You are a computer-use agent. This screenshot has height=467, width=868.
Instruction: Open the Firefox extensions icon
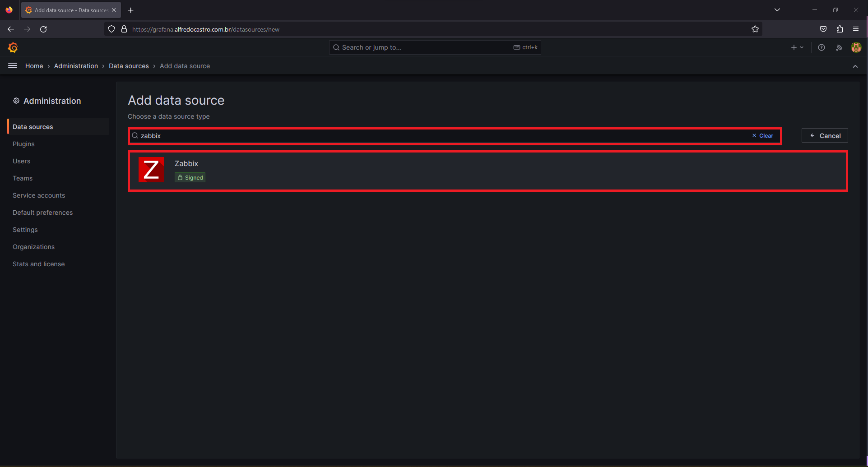click(x=840, y=29)
